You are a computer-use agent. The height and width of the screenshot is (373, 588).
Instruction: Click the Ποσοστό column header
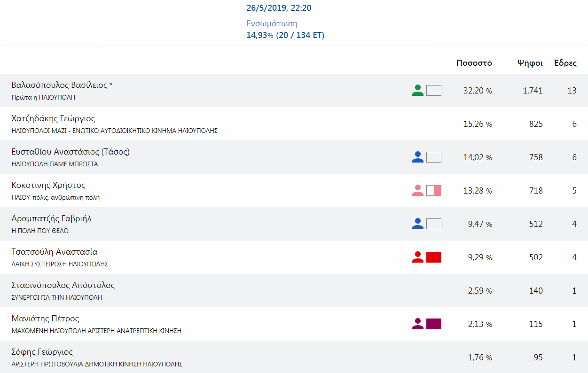(474, 63)
